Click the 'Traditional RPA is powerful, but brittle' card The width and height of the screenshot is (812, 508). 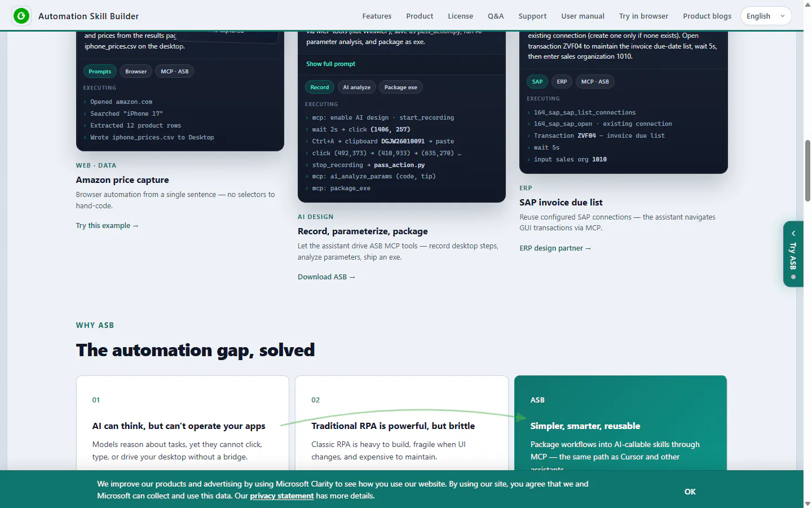pos(401,423)
